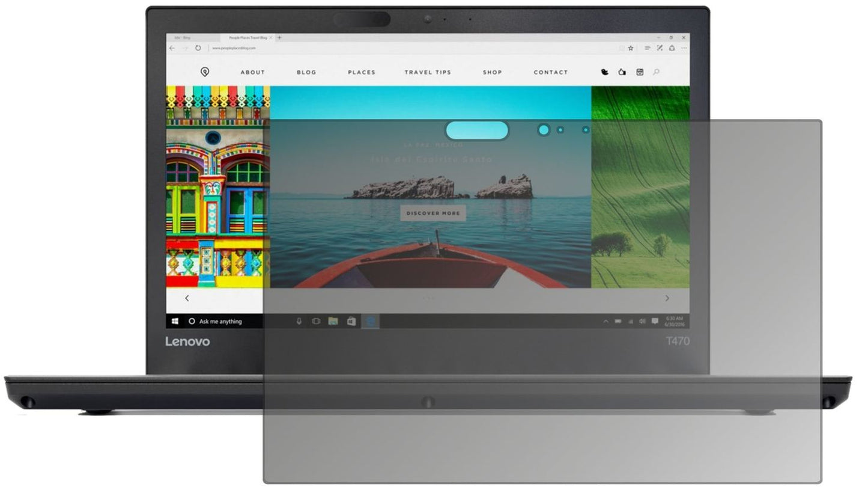Open File Explorer from the taskbar
The height and width of the screenshot is (487, 868).
point(333,321)
